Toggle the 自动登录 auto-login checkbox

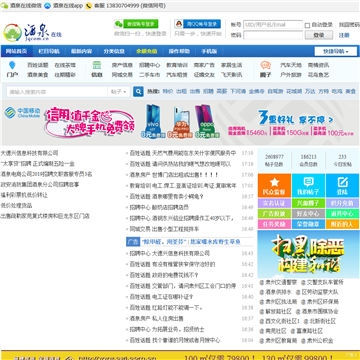[307, 25]
